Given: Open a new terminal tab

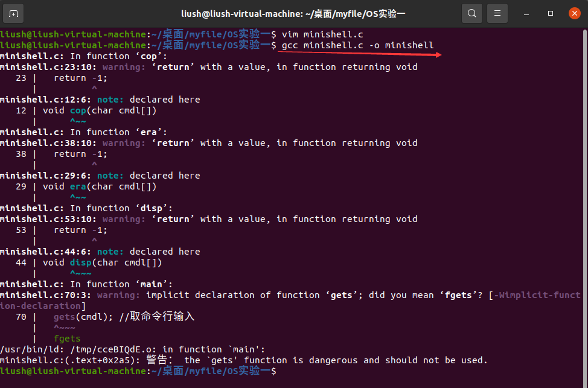Looking at the screenshot, I should [14, 13].
